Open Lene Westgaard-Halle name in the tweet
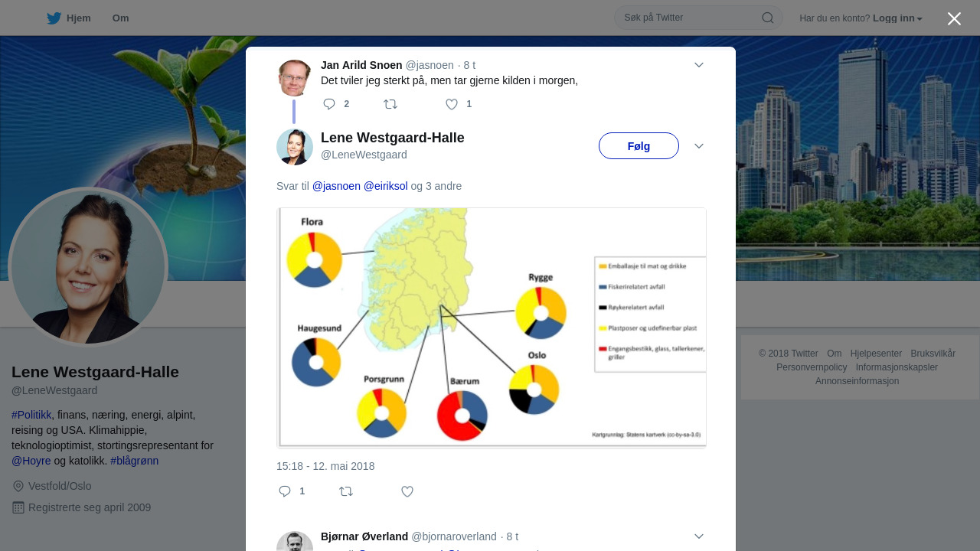The image size is (980, 551). [x=393, y=138]
